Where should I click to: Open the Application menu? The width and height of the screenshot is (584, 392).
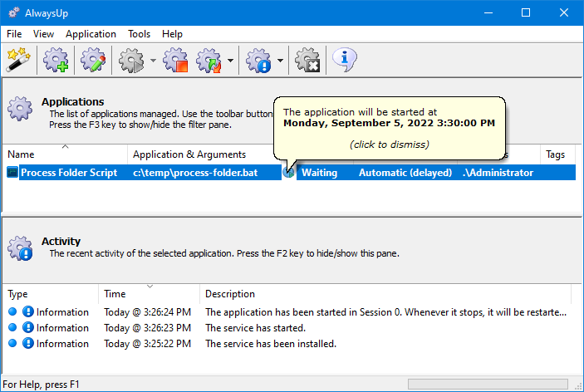(x=91, y=34)
